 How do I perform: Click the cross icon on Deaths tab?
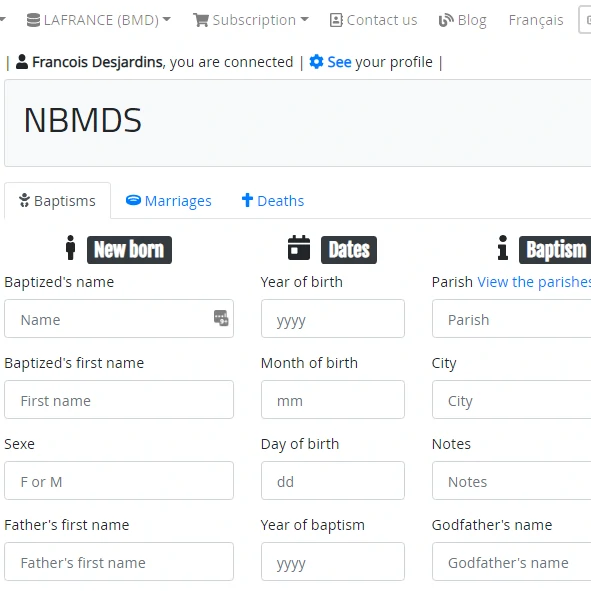(247, 200)
